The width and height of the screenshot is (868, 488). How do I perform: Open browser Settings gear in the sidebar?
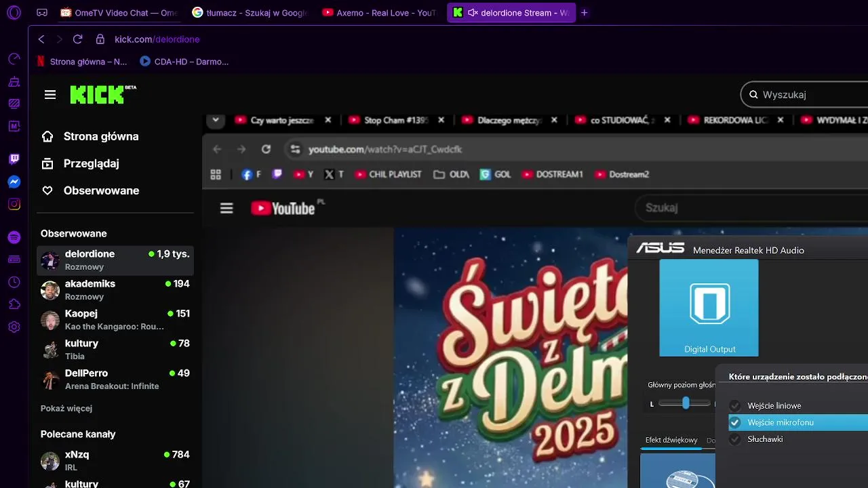(x=14, y=327)
